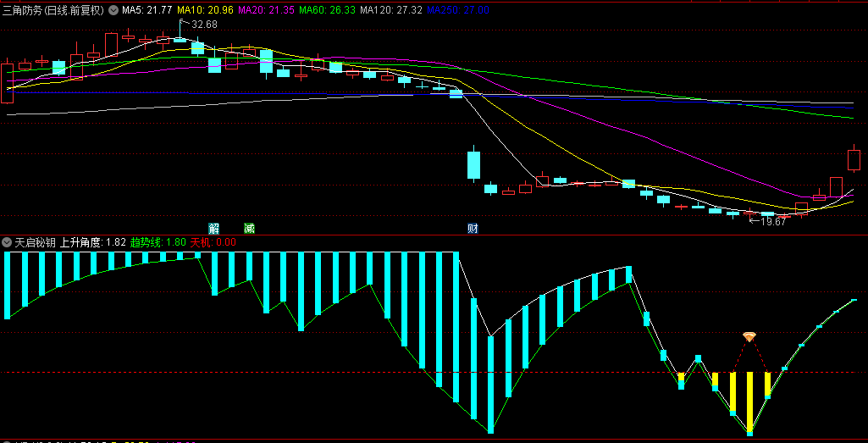Image resolution: width=868 pixels, height=443 pixels.
Task: Click the 解 event marker icon
Action: point(213,228)
